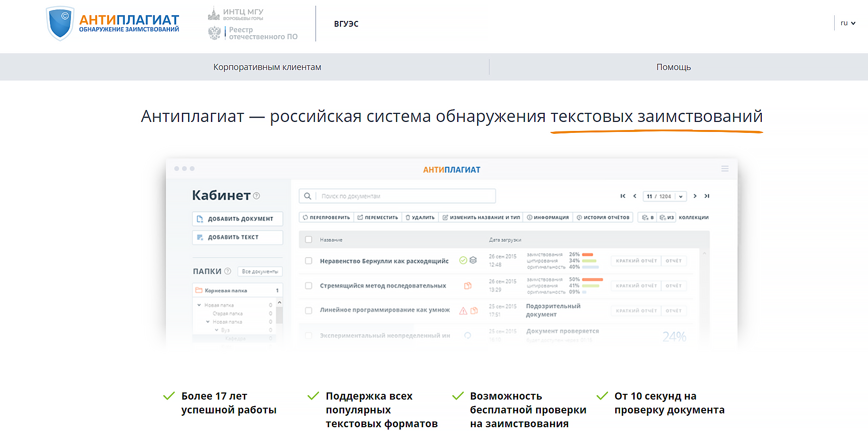Open Краткий отчёт for Линейное программирование
This screenshot has height=431, width=868.
point(636,311)
